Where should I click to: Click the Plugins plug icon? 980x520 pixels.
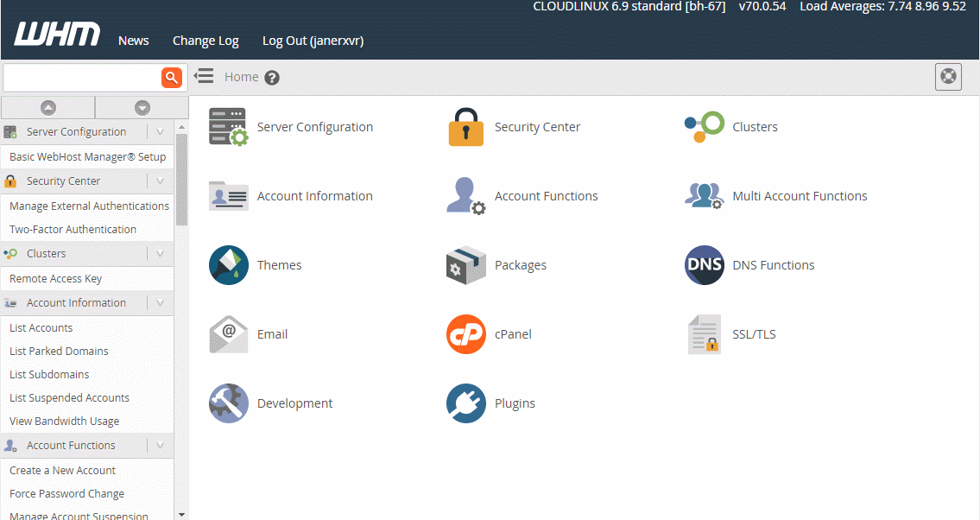[x=466, y=403]
